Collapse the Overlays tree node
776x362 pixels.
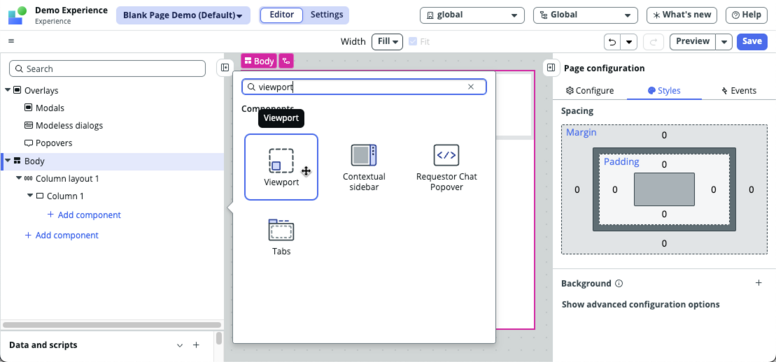point(7,90)
